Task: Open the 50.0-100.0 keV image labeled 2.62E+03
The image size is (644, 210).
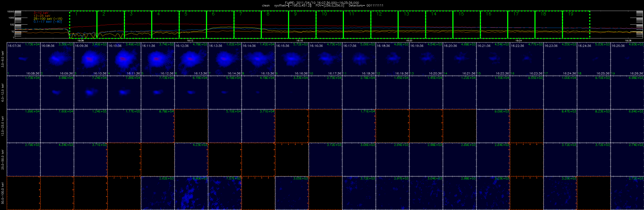Action: point(158,193)
